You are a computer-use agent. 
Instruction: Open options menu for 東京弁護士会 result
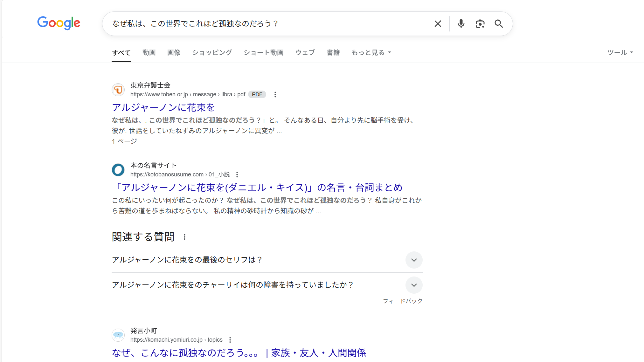coord(275,94)
